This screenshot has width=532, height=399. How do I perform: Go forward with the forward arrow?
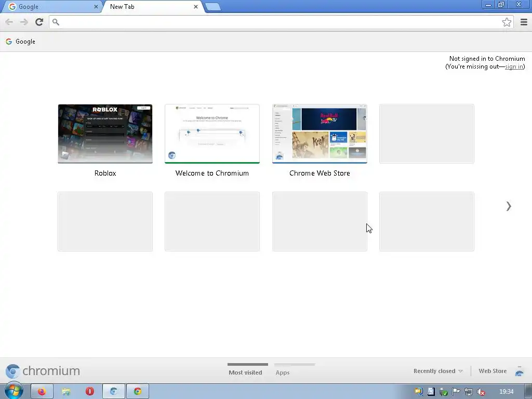point(24,22)
